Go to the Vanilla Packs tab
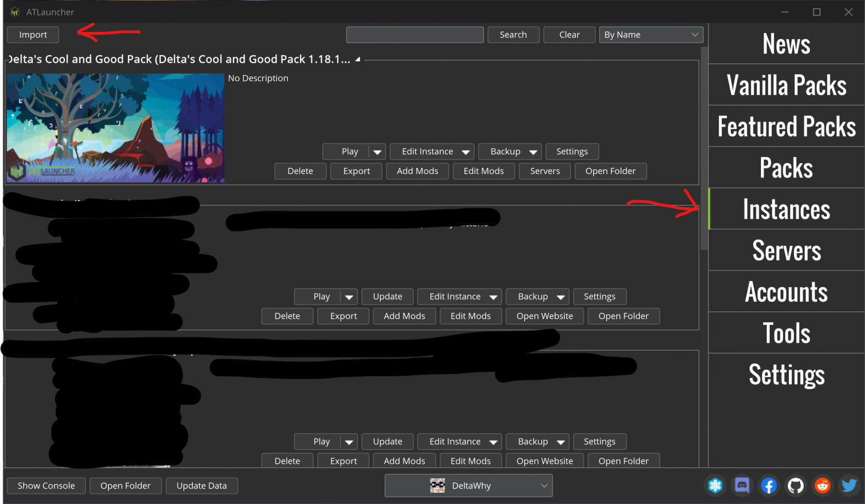Viewport: 865px width, 504px height. coord(786,85)
